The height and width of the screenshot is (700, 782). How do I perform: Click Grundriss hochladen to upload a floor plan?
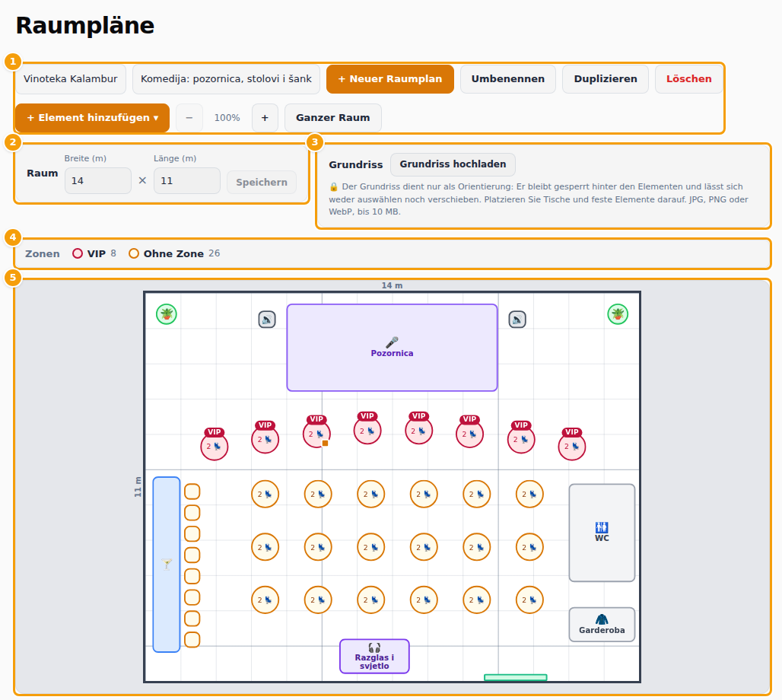point(453,164)
